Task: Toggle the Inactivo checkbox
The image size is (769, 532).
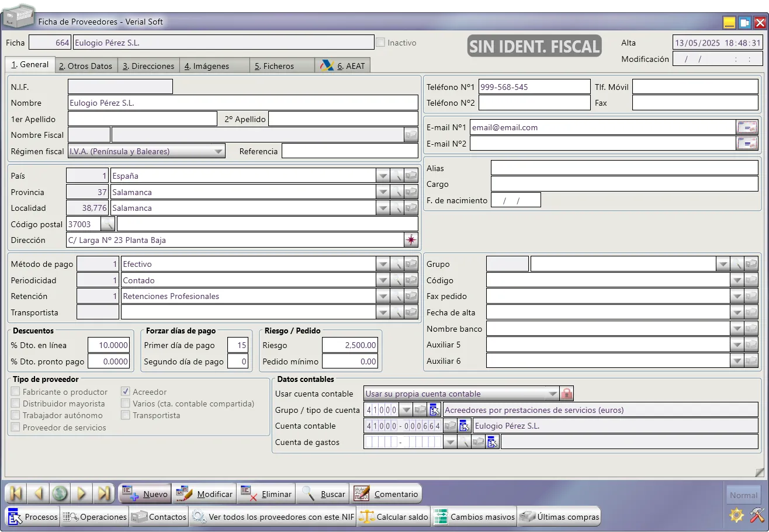Action: click(380, 43)
